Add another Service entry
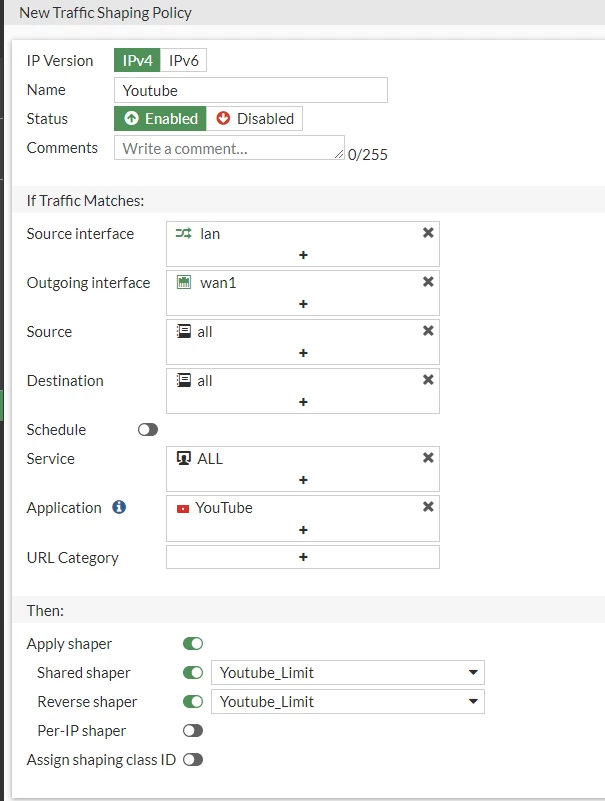The height and width of the screenshot is (801, 605). click(303, 480)
